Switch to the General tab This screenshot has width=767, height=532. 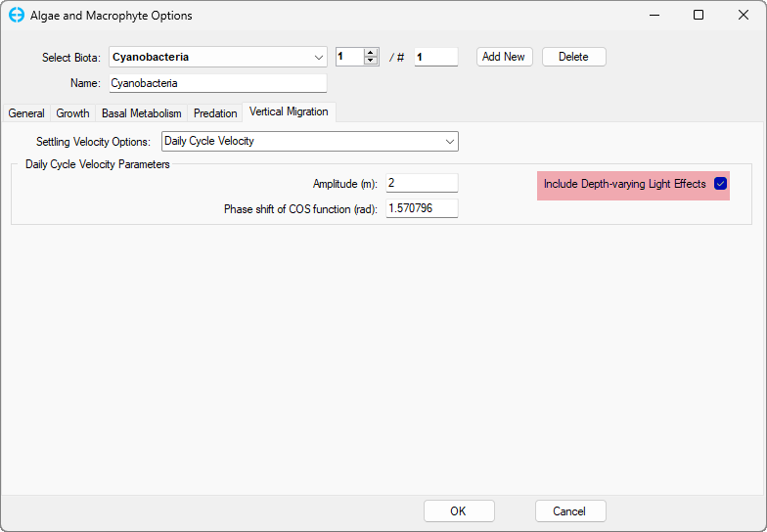point(26,113)
